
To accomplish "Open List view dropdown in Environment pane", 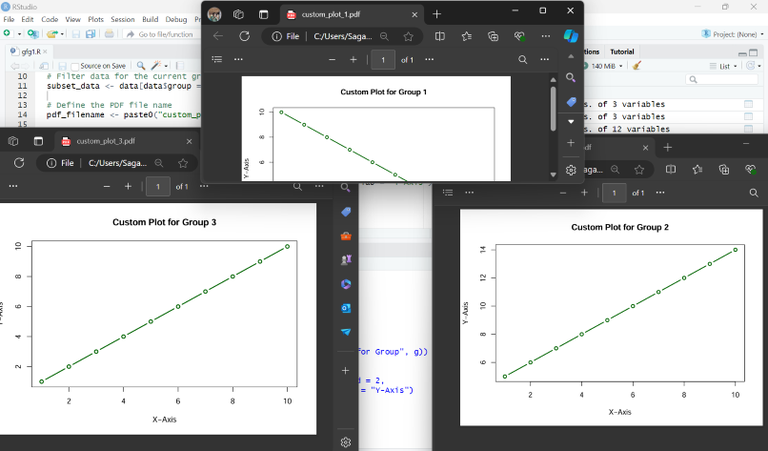I will (723, 66).
